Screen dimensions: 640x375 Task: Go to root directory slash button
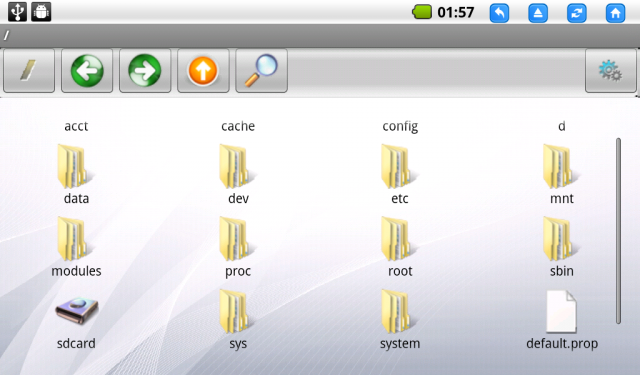coord(29,71)
